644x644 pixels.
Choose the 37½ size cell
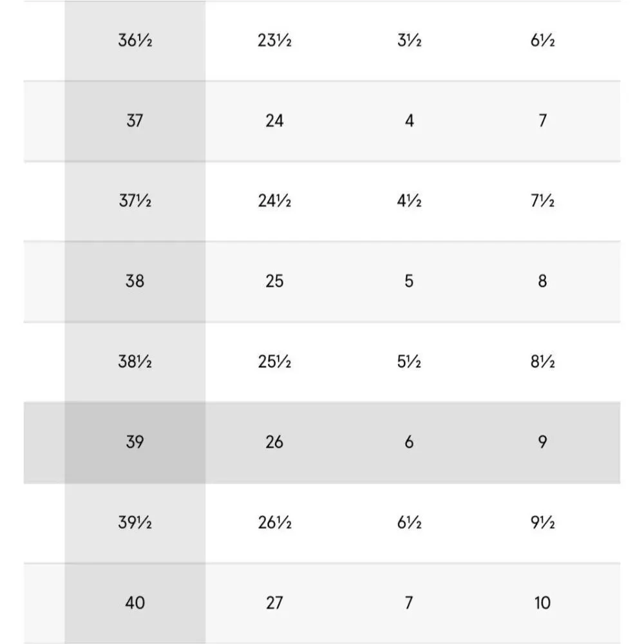(135, 201)
